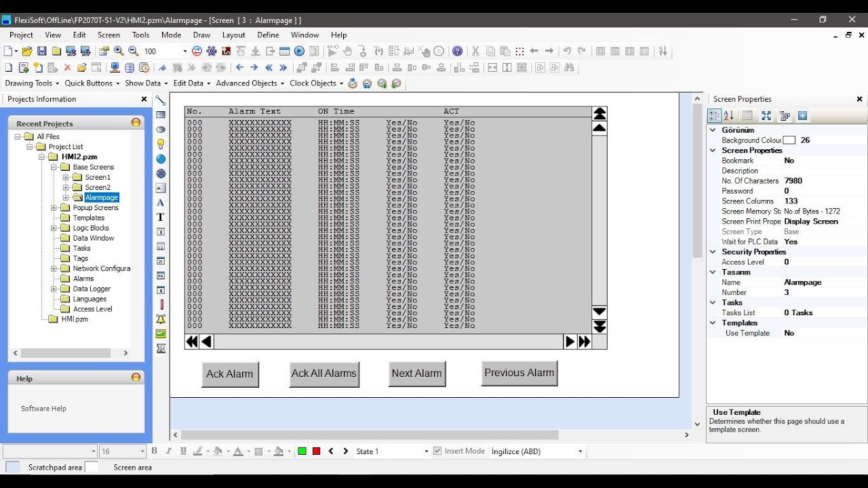This screenshot has height=488, width=868.
Task: Go to previous screen blue arrow
Action: [x=239, y=67]
